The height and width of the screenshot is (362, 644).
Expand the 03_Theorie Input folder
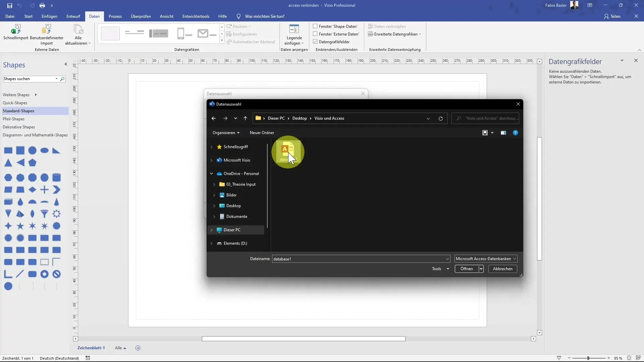[214, 184]
